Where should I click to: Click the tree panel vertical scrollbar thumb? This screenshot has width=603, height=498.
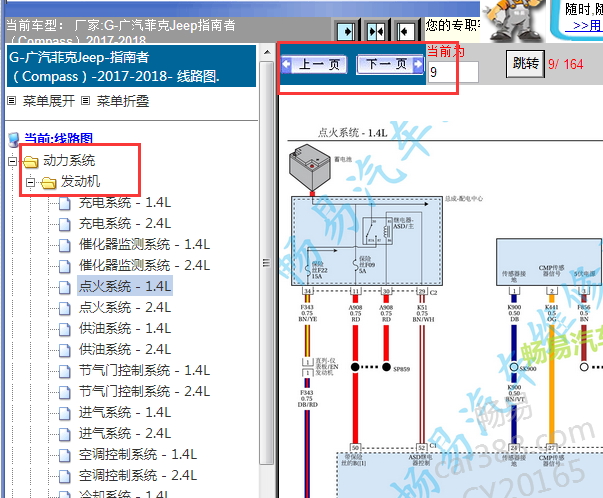267,263
